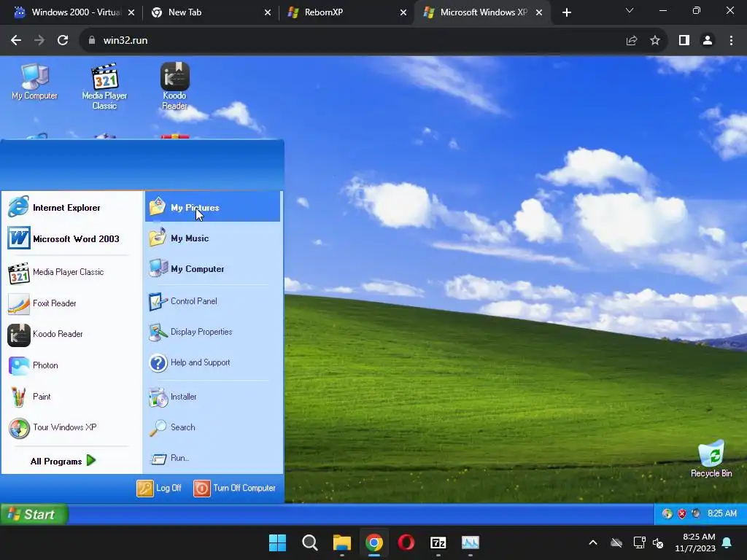Open Koodo Reader from Start menu

pos(72,334)
